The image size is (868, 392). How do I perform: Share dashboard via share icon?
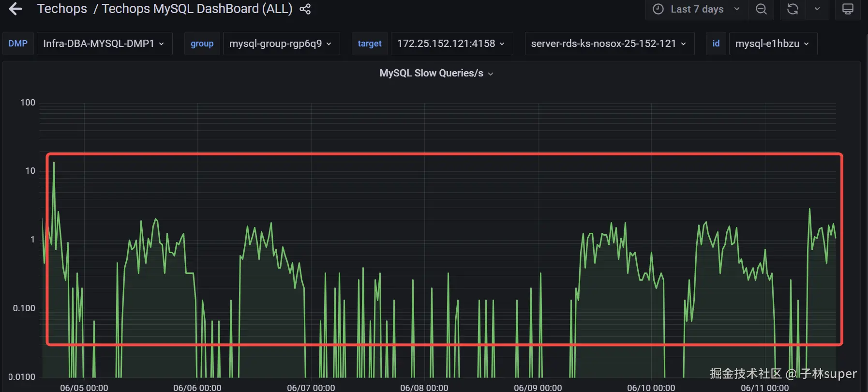coord(305,9)
